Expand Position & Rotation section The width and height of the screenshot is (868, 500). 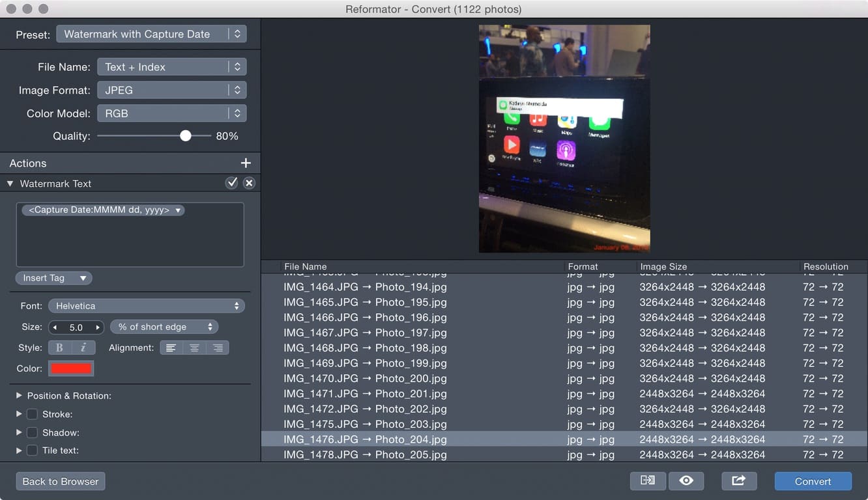pyautogui.click(x=19, y=396)
